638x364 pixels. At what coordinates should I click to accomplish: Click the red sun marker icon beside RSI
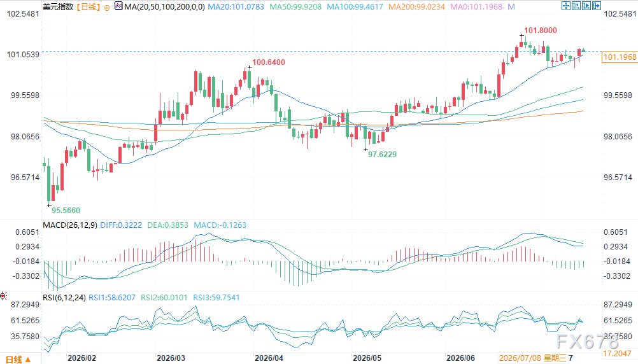click(3, 296)
